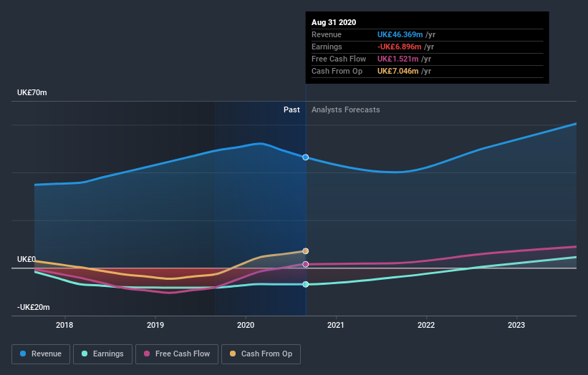This screenshot has height=375, width=588.
Task: Select the 2020 x-axis label
Action: pos(246,325)
